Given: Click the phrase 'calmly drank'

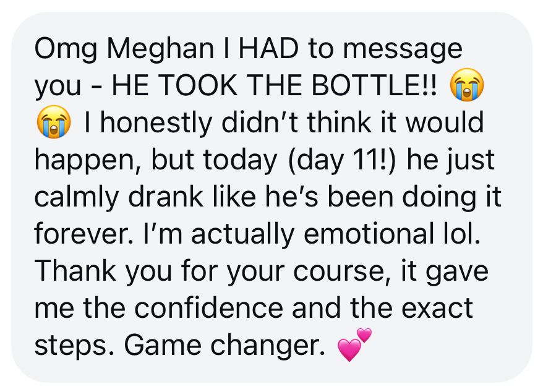Looking at the screenshot, I should (119, 197).
